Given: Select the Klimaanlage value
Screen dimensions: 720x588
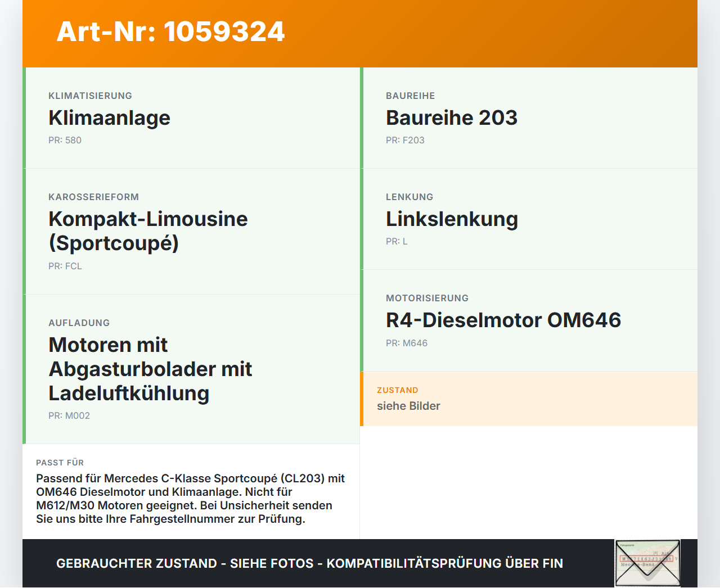Looking at the screenshot, I should [109, 117].
